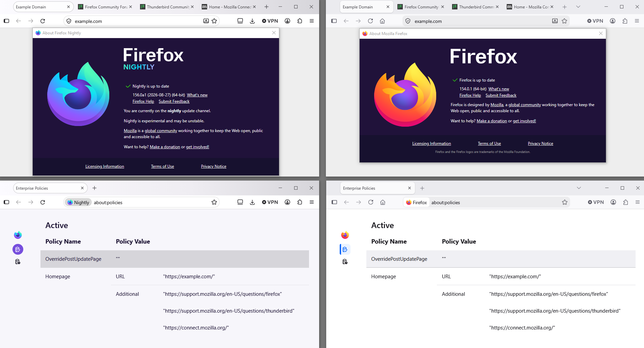Toggle sidebar in Nightly example.com window
The image size is (644, 348).
(6, 21)
